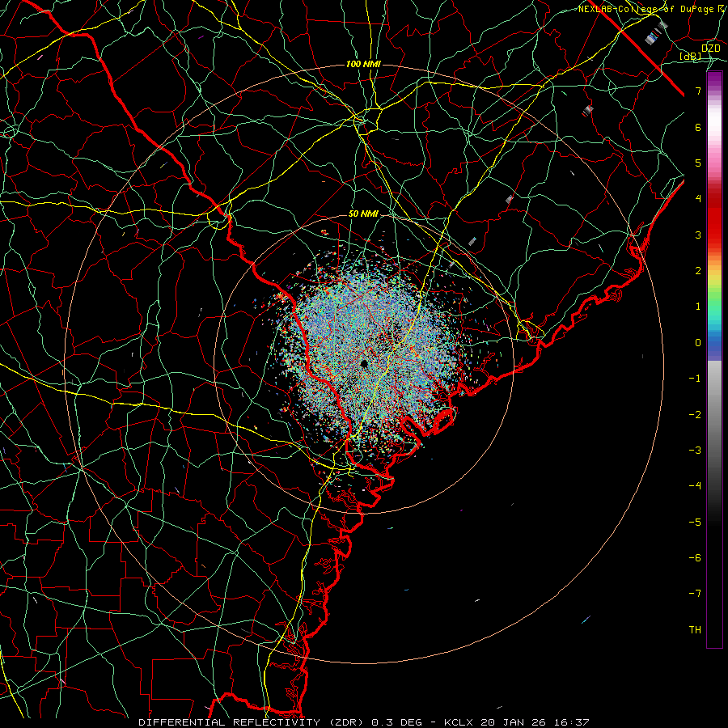
Task: Click the "100 NMI" range ring label
Action: tap(363, 64)
